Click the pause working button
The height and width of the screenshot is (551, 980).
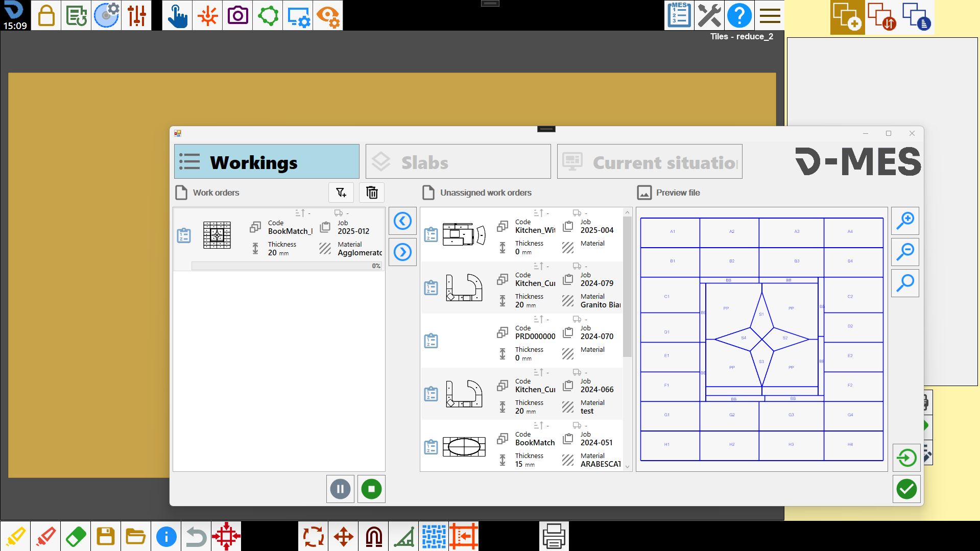point(340,489)
